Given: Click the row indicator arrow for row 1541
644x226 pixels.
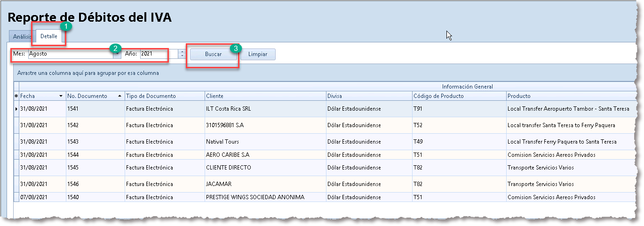Looking at the screenshot, I should coord(16,109).
